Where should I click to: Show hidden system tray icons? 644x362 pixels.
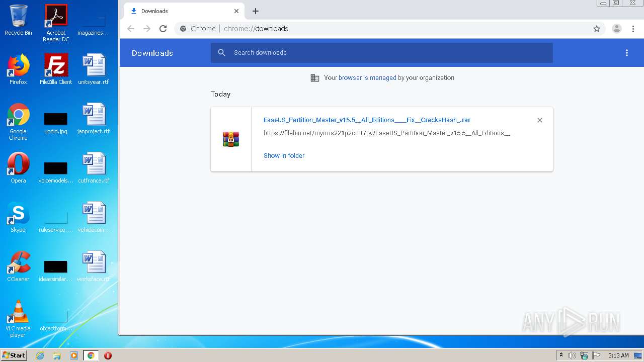[561, 355]
